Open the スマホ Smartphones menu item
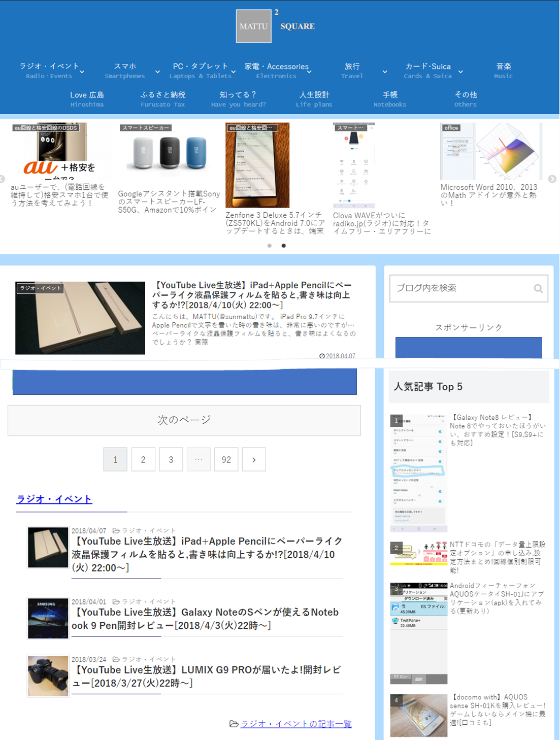 [125, 71]
